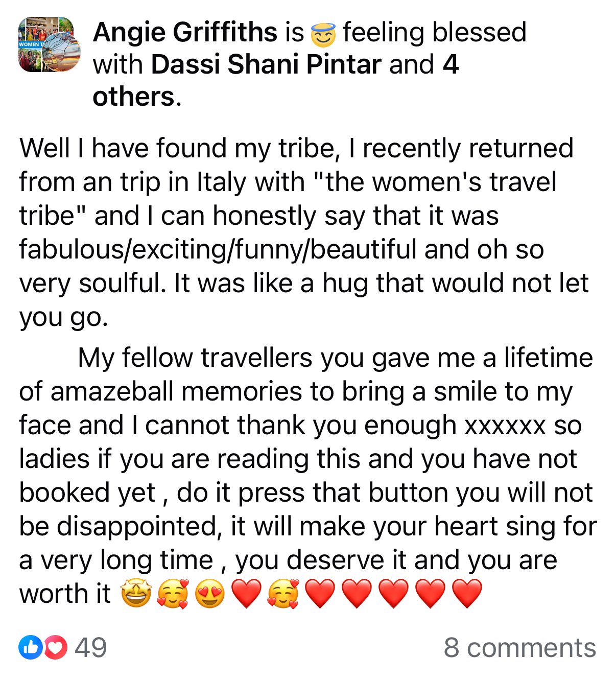Select the first red heart emoji
Viewport: 616px width, 681px height.
point(246,593)
